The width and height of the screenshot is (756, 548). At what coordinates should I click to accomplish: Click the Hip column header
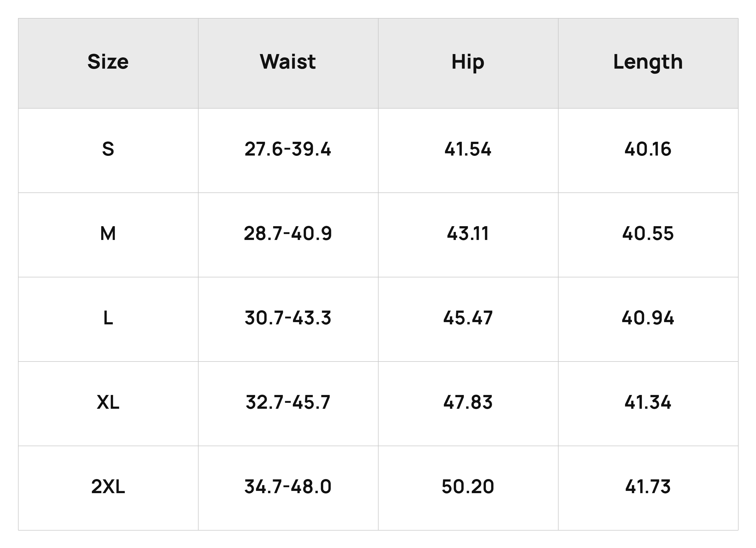pos(468,63)
